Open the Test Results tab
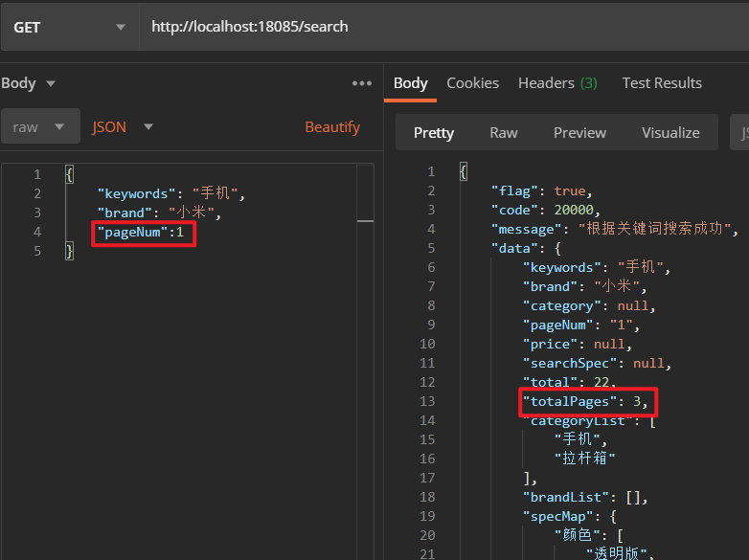 tap(662, 83)
